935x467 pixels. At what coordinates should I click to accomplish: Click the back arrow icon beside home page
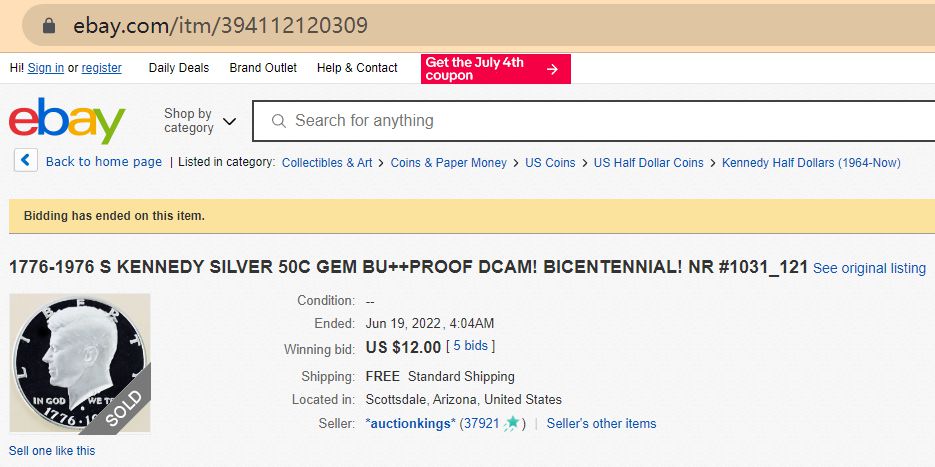pos(26,161)
